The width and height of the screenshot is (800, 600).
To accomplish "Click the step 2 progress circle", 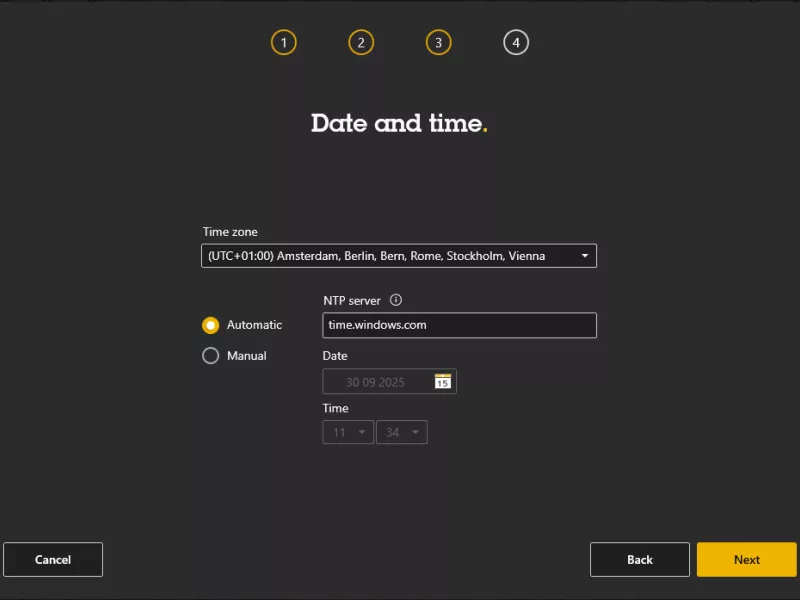I will (361, 42).
